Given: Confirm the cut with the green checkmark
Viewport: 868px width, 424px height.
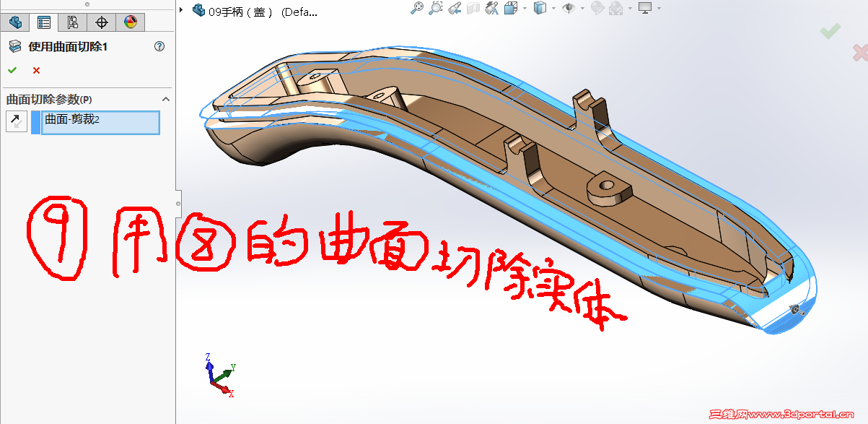Looking at the screenshot, I should pyautogui.click(x=12, y=71).
